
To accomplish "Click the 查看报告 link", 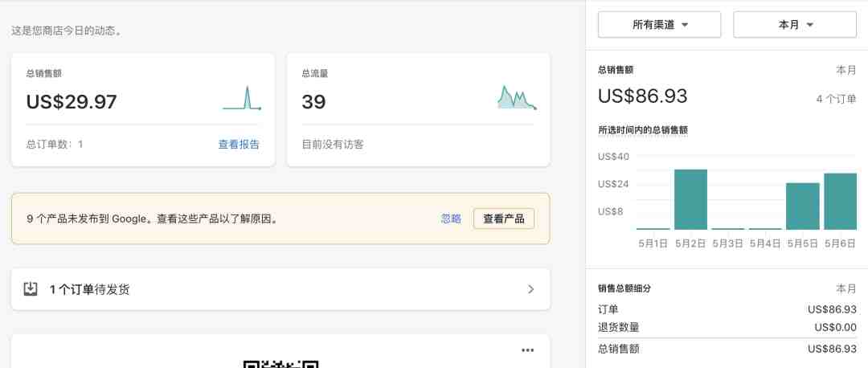I will coord(239,145).
